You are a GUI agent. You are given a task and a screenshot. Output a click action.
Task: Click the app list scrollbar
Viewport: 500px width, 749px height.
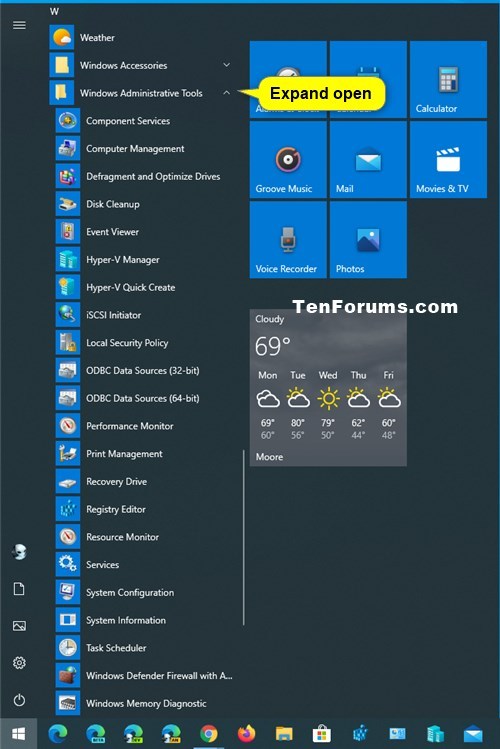[244, 537]
